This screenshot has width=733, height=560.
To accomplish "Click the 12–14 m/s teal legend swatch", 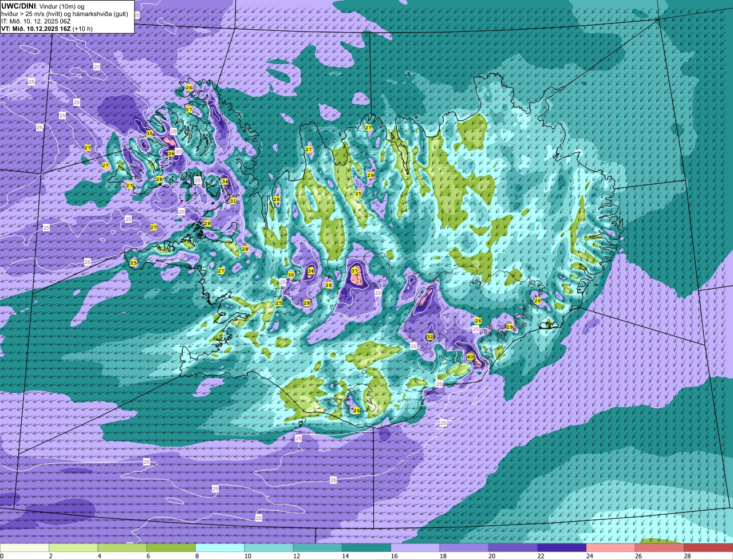I will coord(318,548).
